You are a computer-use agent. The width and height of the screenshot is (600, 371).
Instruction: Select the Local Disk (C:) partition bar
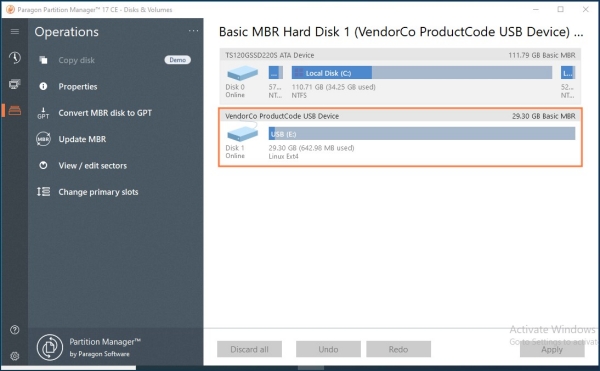422,73
